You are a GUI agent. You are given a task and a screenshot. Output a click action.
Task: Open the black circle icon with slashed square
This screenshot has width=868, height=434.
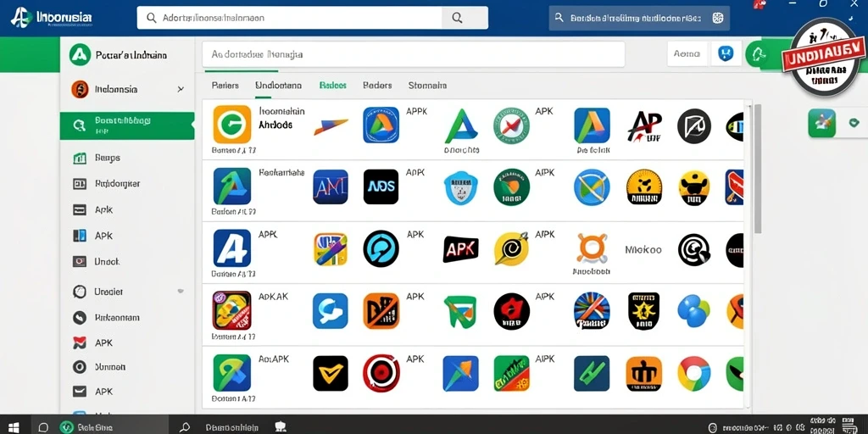click(x=694, y=125)
